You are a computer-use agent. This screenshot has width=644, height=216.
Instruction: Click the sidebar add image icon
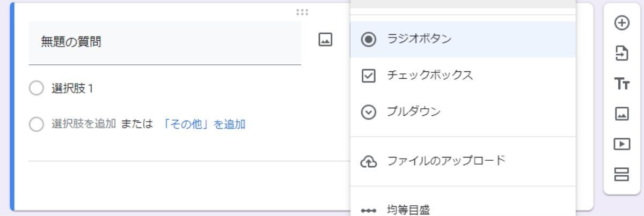[621, 114]
